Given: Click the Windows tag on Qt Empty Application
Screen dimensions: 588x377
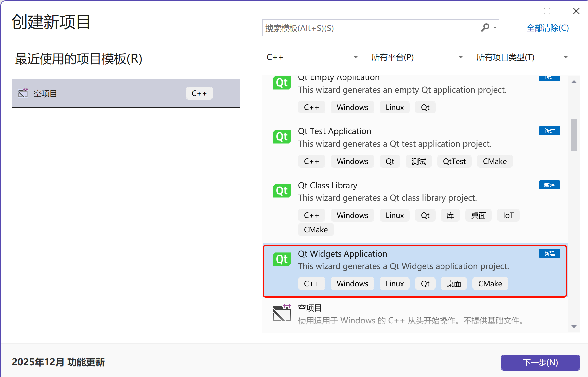Looking at the screenshot, I should point(352,107).
